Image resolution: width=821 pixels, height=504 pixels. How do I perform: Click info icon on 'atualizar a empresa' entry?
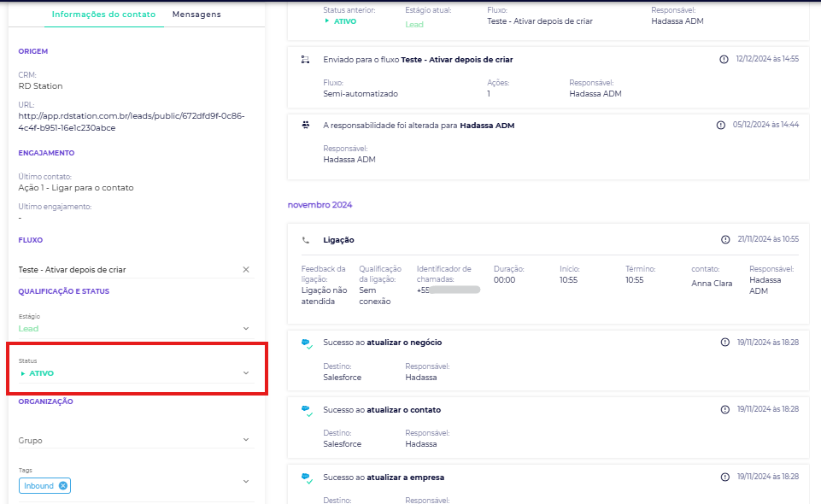(724, 477)
